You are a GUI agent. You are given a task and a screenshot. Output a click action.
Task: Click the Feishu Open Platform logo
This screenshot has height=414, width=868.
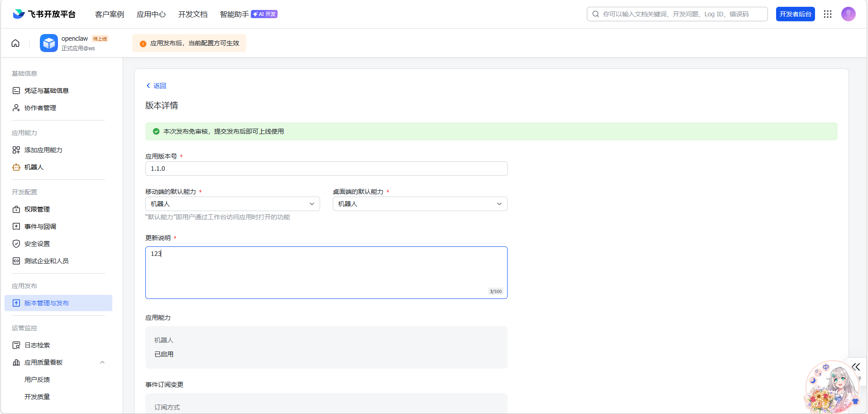(x=44, y=14)
